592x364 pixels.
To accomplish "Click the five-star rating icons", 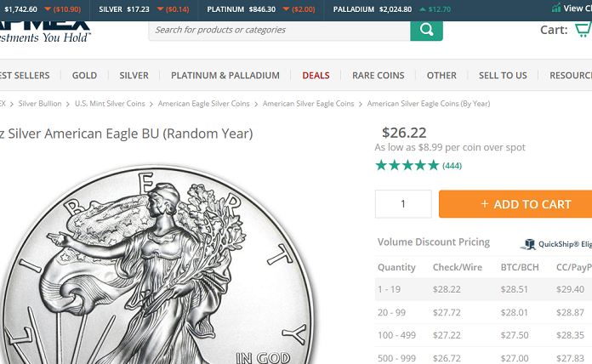I will (x=407, y=165).
